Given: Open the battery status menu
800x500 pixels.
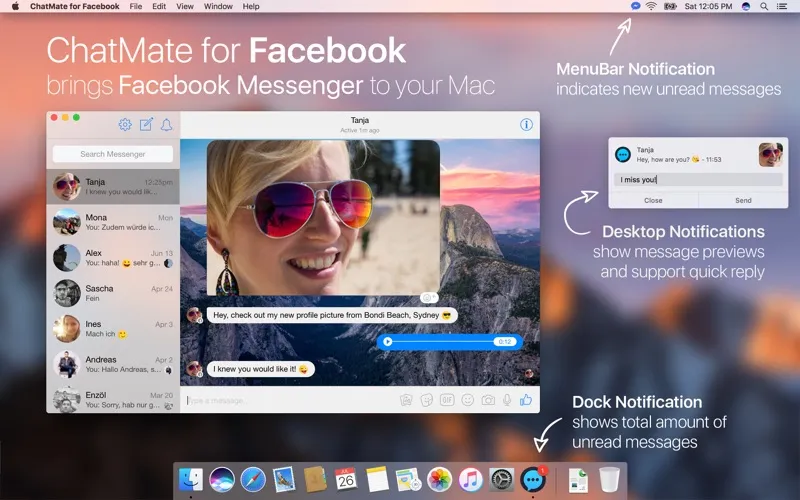Looking at the screenshot, I should point(670,6).
